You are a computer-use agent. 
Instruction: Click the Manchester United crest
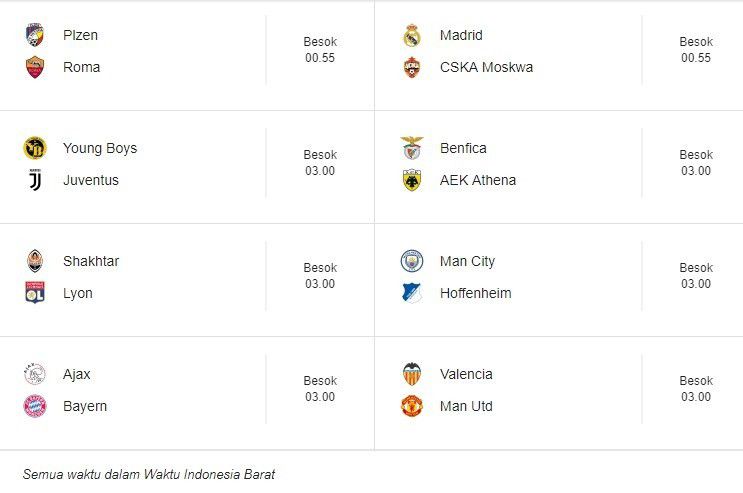click(412, 406)
